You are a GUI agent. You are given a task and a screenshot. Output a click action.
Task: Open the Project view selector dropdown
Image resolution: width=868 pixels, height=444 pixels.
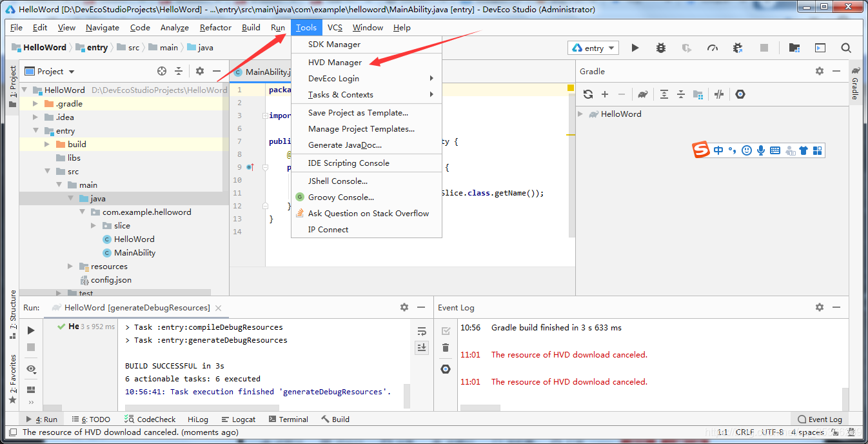(x=50, y=71)
